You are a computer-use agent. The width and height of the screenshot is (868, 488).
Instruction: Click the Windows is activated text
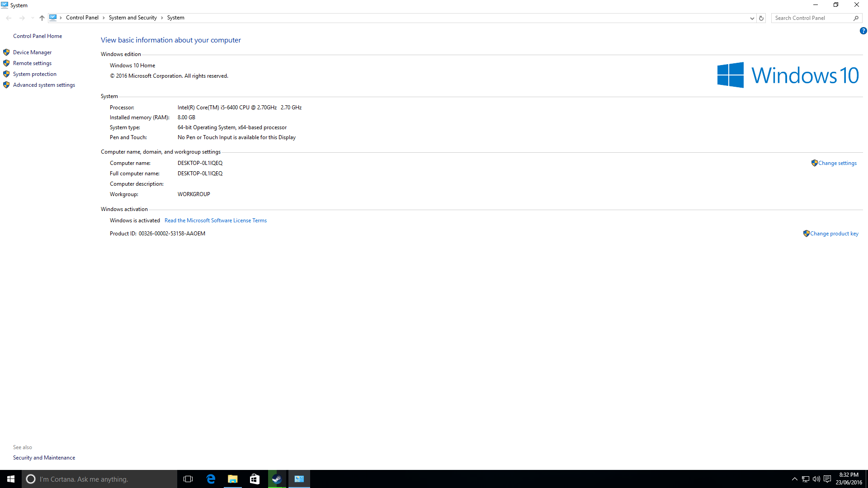pos(135,221)
